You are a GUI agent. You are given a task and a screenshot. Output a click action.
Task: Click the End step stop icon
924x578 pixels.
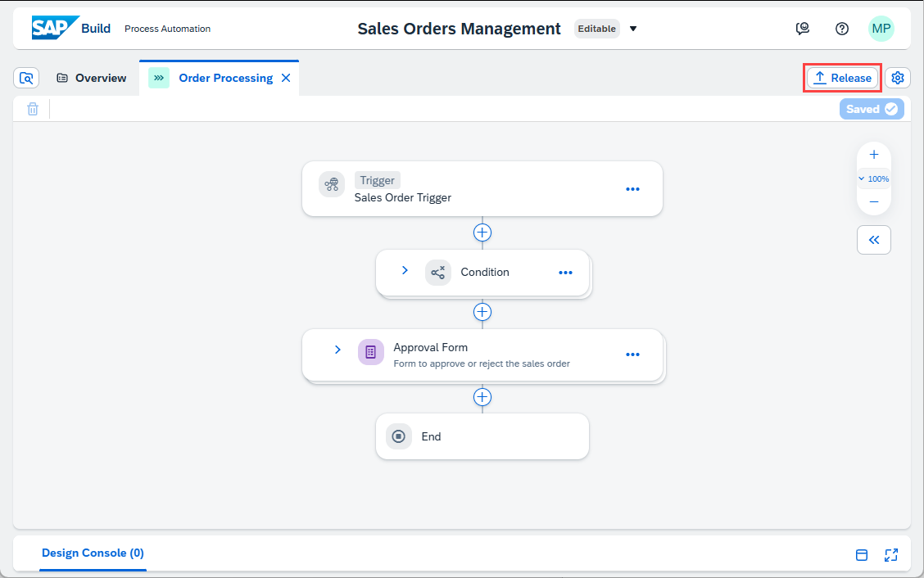(398, 436)
